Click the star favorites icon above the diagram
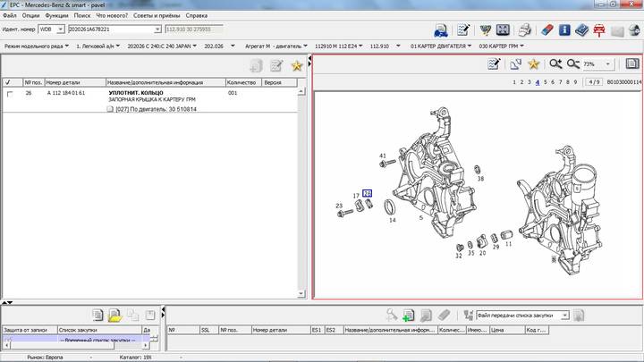Image resolution: width=644 pixels, height=362 pixels. tap(534, 64)
